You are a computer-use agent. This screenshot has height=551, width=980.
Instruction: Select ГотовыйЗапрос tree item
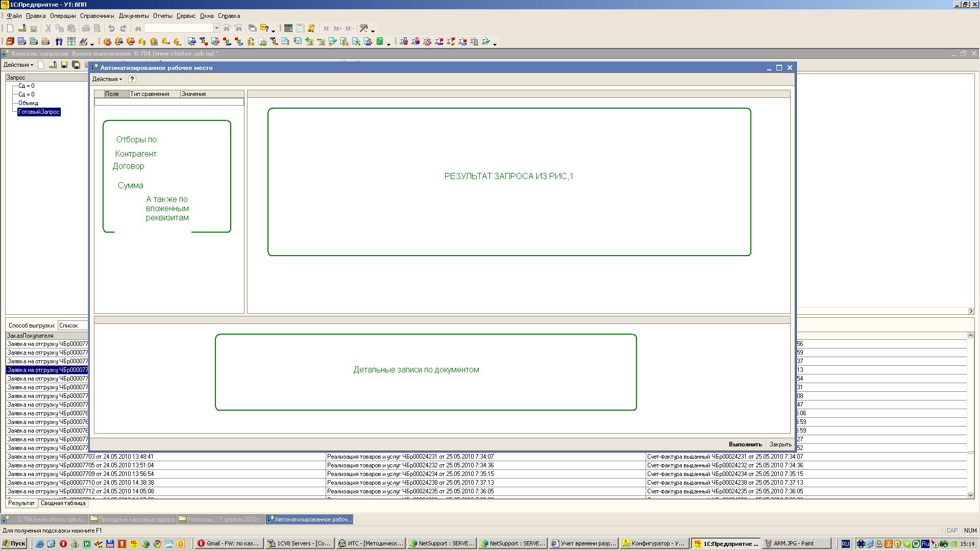39,112
